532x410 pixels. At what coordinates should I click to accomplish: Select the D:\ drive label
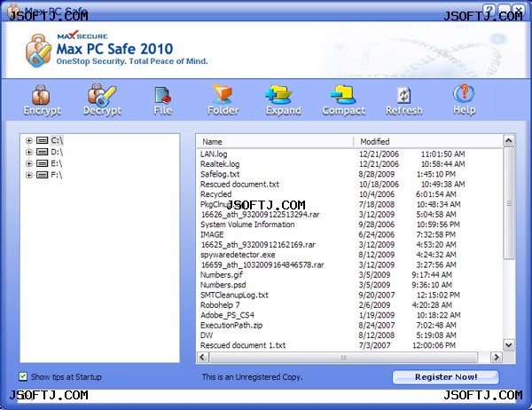(57, 152)
